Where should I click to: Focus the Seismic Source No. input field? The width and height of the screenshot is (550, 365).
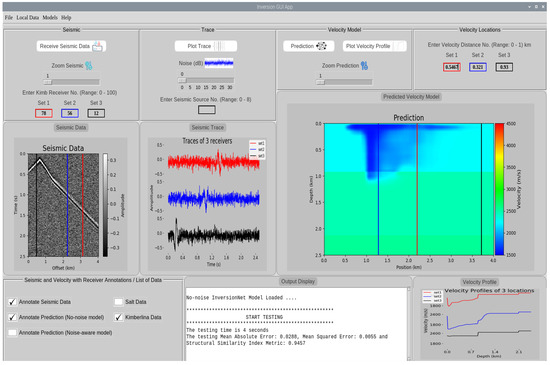pyautogui.click(x=207, y=110)
